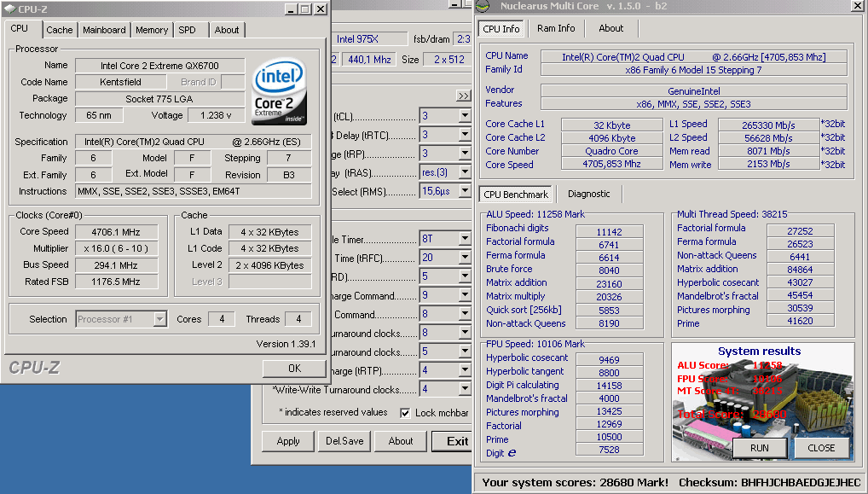This screenshot has height=494, width=868.
Task: Click the Level 2 cache value '2 x 4096 KBytes'
Action: tap(270, 265)
